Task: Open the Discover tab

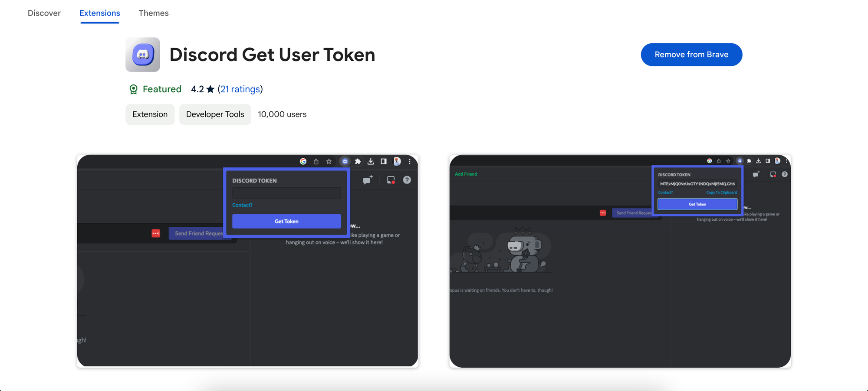Action: 44,13
